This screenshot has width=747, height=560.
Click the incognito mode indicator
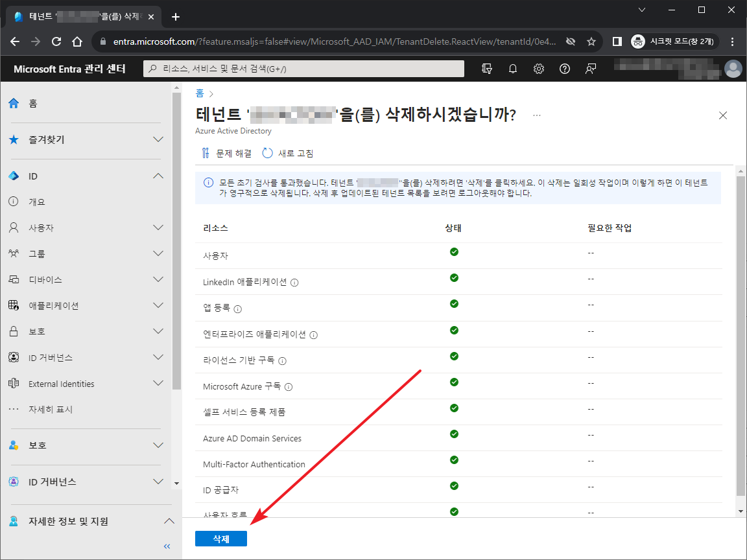click(x=673, y=41)
